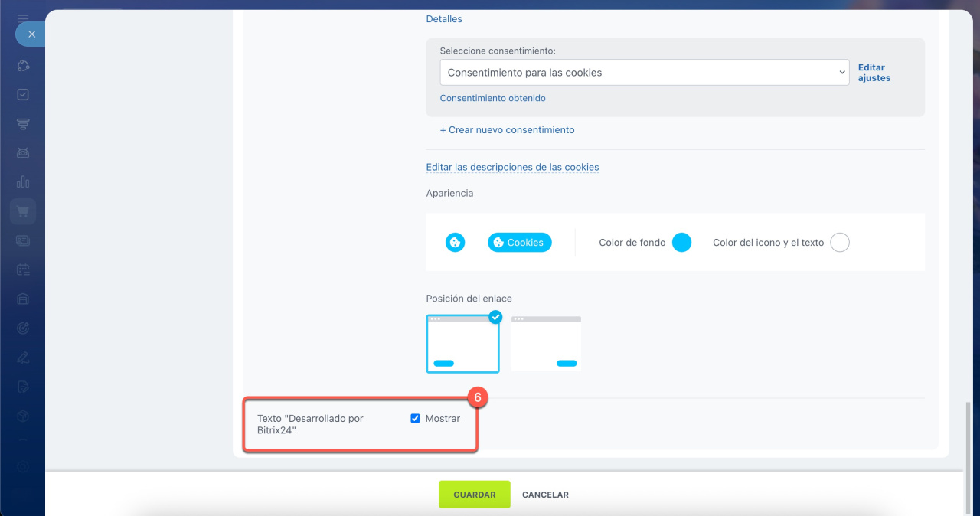The height and width of the screenshot is (516, 980).
Task: Click the CRM funnel icon in sidebar
Action: pos(23,124)
